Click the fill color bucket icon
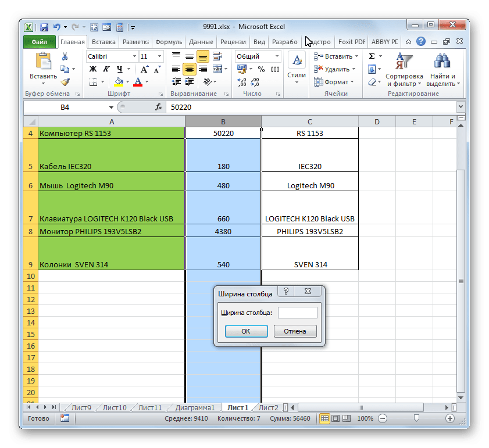The width and height of the screenshot is (489, 448). [x=119, y=82]
